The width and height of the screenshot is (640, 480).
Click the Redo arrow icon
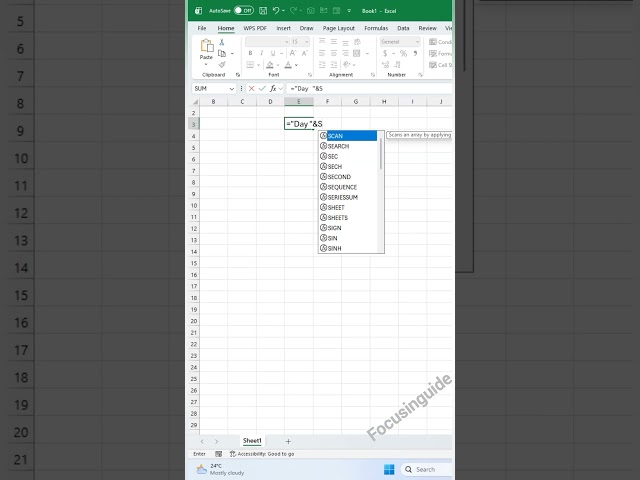tap(293, 11)
